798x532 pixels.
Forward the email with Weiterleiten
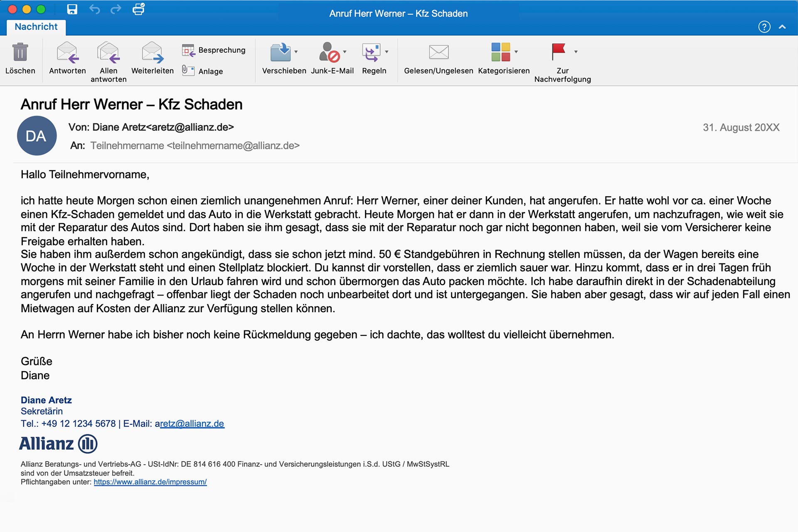[152, 52]
